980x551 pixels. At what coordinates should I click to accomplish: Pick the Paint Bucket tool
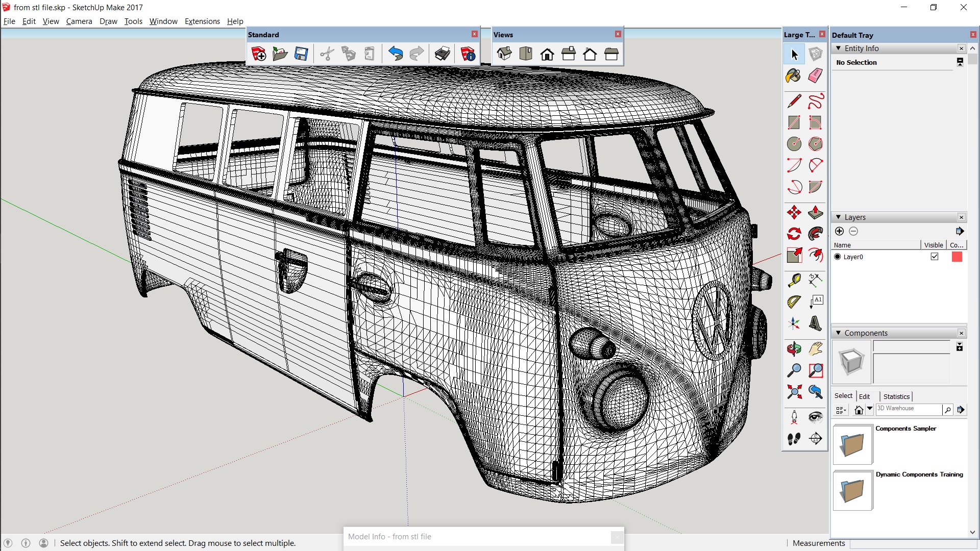click(x=794, y=76)
